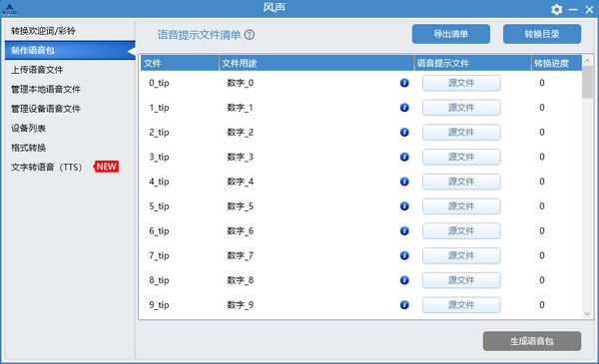This screenshot has width=599, height=364.
Task: Open the 转换欢迎词/彩铃 menu item
Action: 43,31
